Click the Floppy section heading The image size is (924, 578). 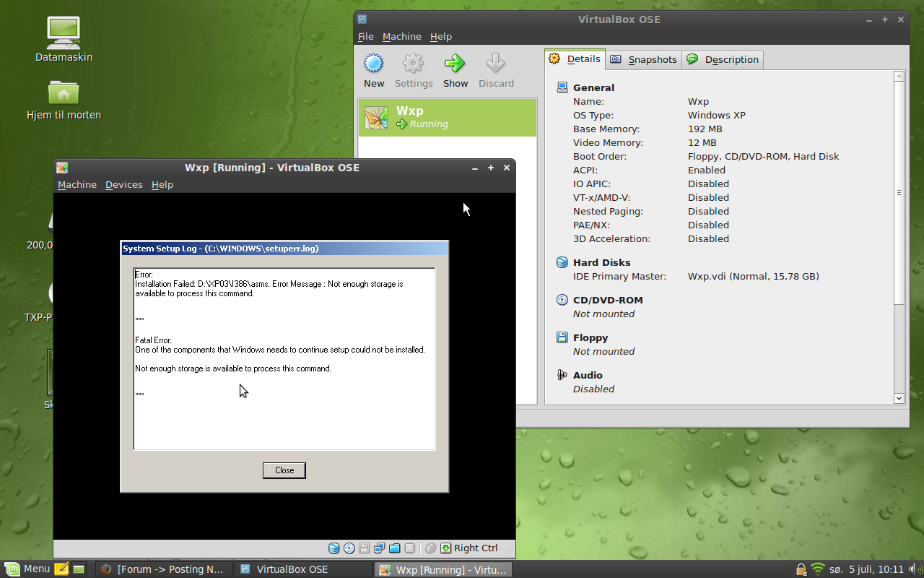(x=590, y=337)
